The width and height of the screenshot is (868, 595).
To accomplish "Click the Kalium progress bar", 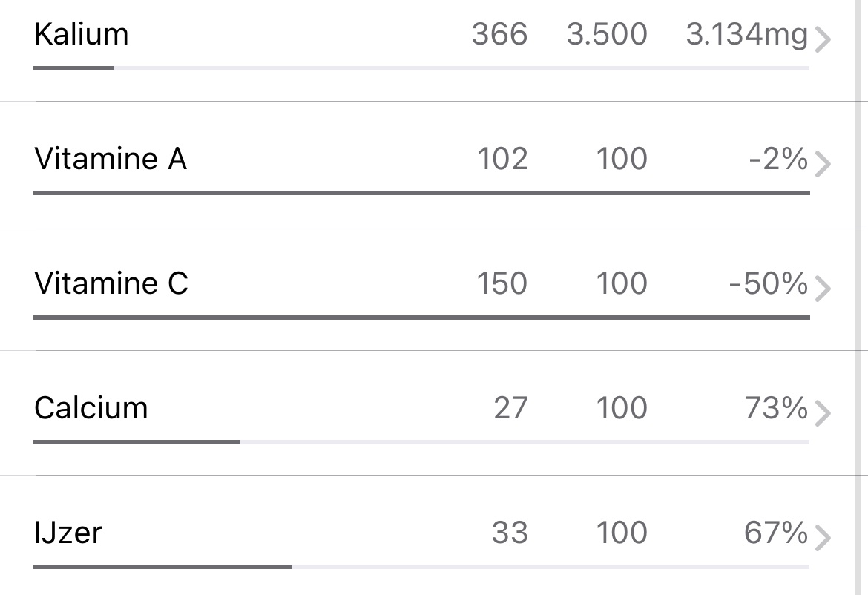I will [421, 68].
